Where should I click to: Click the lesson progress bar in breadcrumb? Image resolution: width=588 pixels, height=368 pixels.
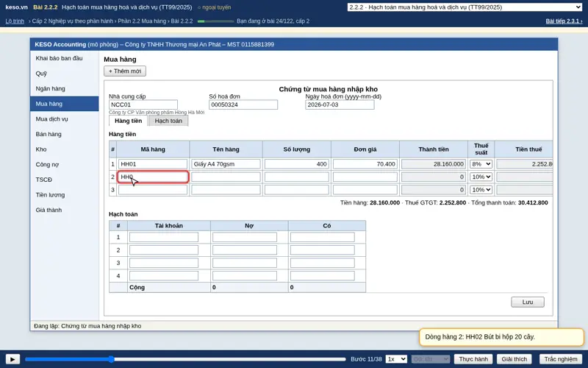215,21
